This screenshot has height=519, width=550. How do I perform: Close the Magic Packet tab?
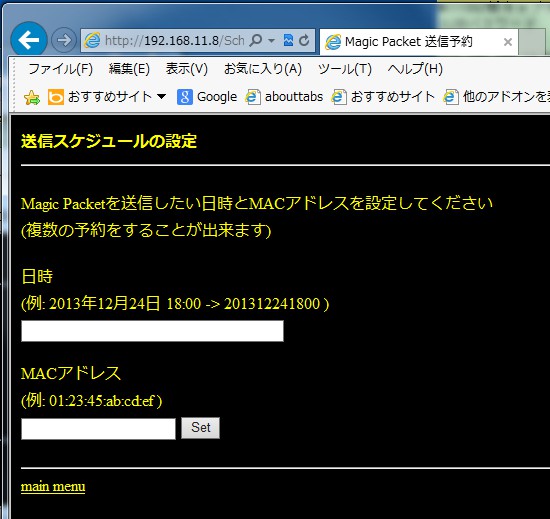coord(508,42)
